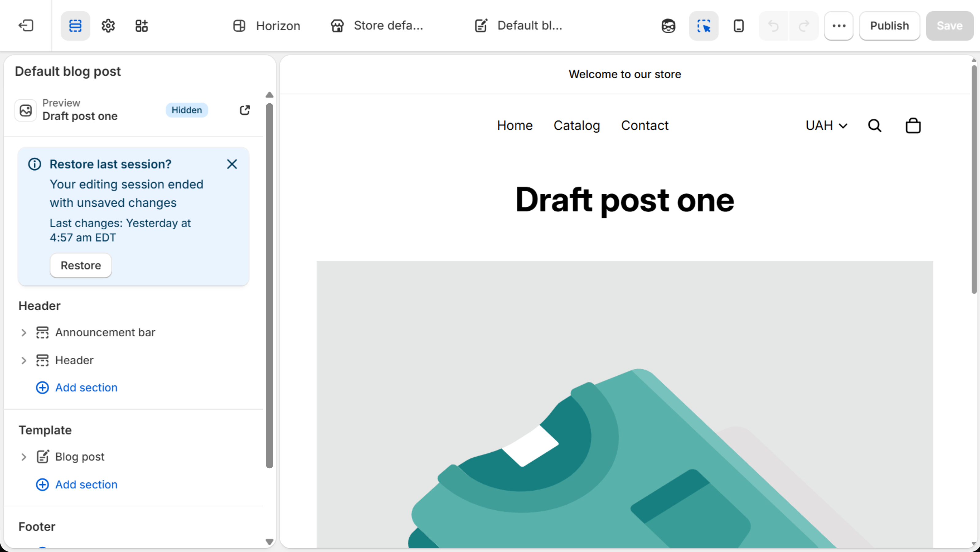Image resolution: width=980 pixels, height=552 pixels.
Task: Open Draft post one in new tab icon
Action: (x=245, y=110)
